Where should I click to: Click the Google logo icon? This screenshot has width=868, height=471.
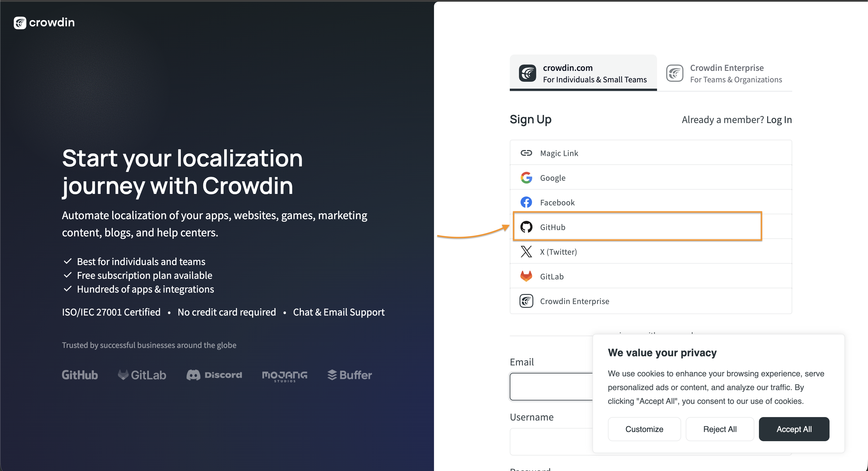(526, 178)
